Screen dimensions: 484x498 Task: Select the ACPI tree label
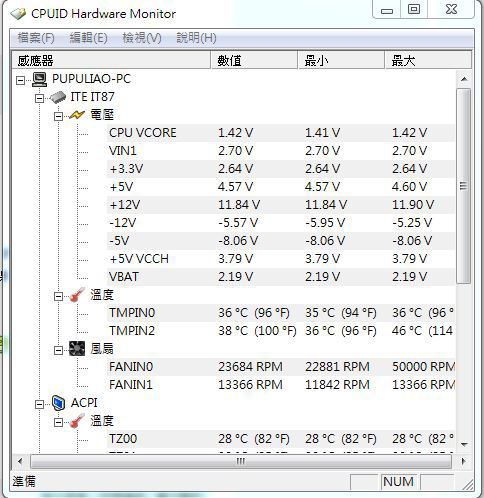tap(84, 403)
